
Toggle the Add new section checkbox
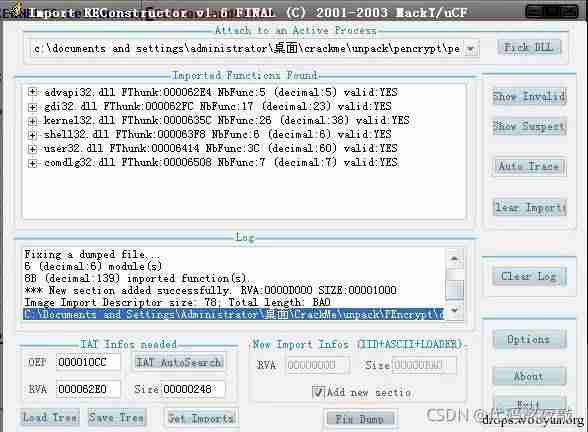coord(318,392)
